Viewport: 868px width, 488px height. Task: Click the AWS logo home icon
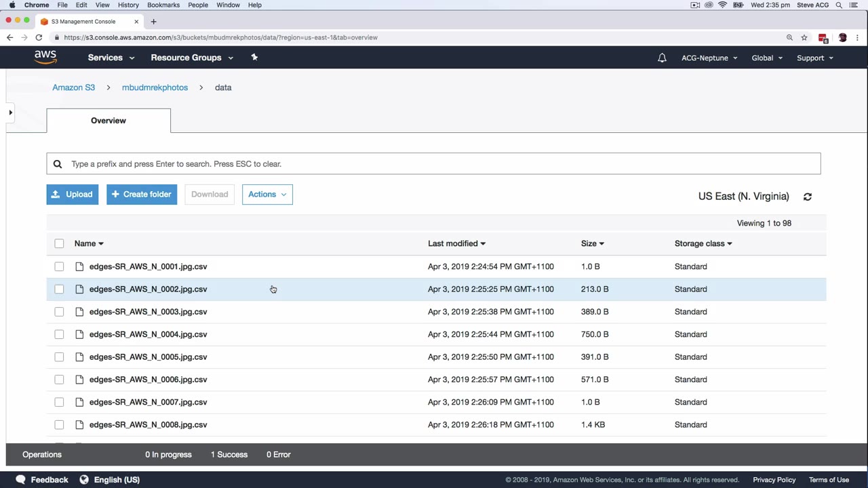(45, 58)
